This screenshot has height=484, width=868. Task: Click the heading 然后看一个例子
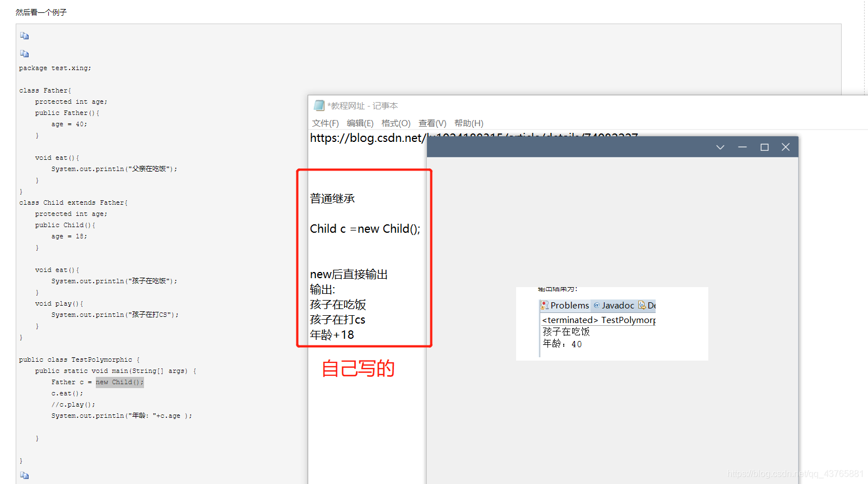41,12
